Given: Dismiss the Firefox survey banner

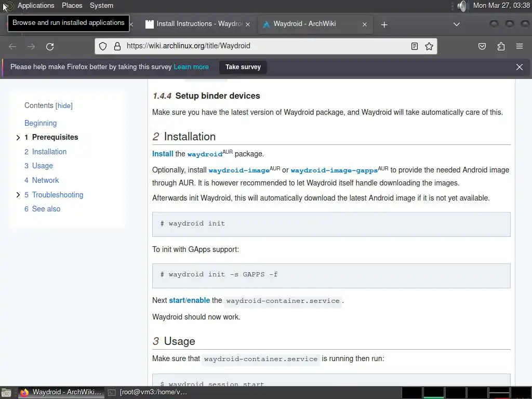Looking at the screenshot, I should pyautogui.click(x=520, y=67).
